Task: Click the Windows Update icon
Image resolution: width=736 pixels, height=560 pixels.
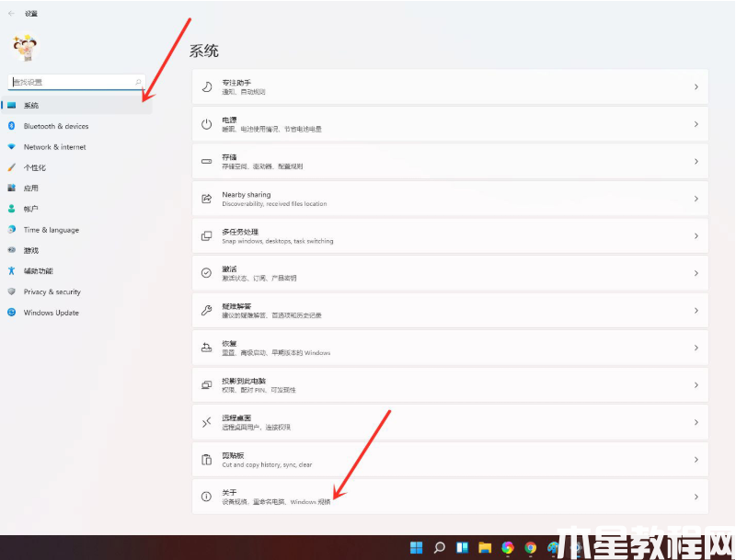Action: 12,312
